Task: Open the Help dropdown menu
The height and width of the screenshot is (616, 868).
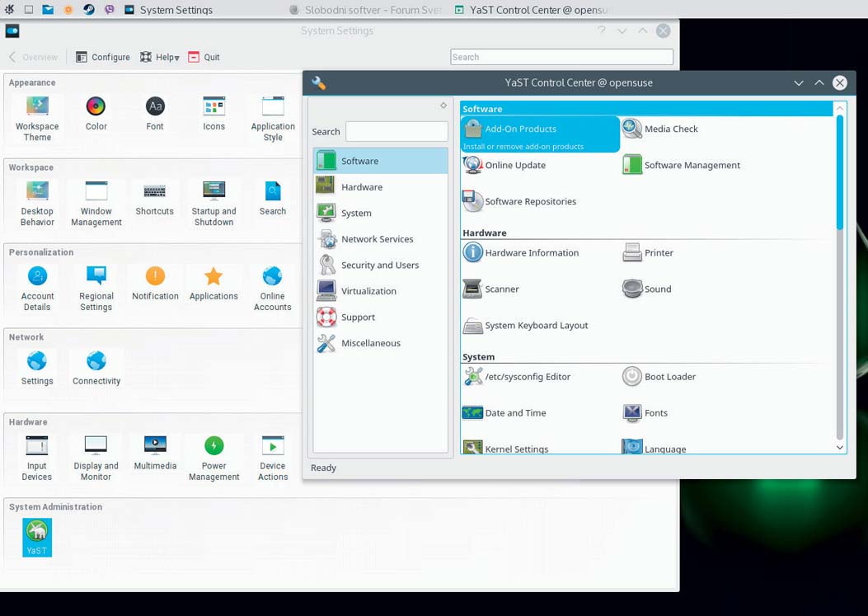Action: tap(159, 57)
